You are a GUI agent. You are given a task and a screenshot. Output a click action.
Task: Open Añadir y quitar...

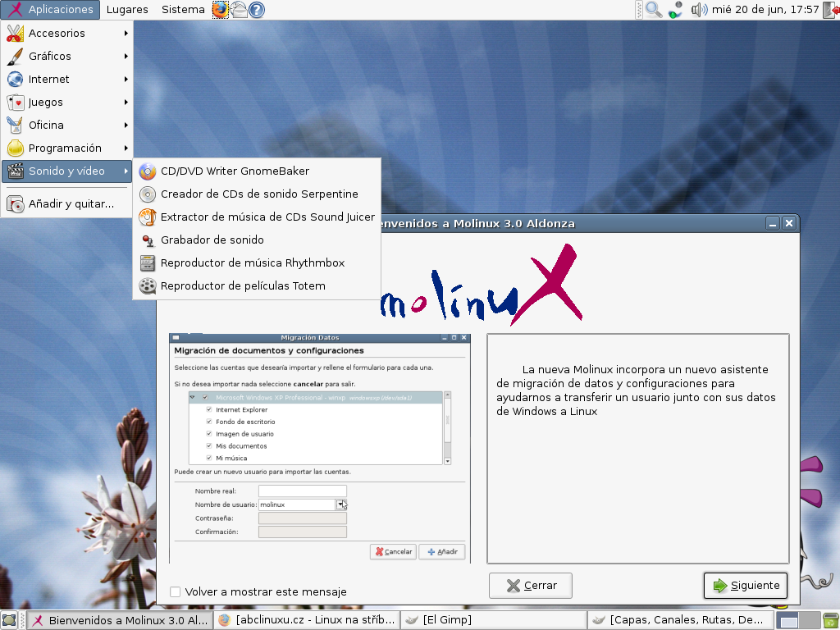click(x=67, y=204)
